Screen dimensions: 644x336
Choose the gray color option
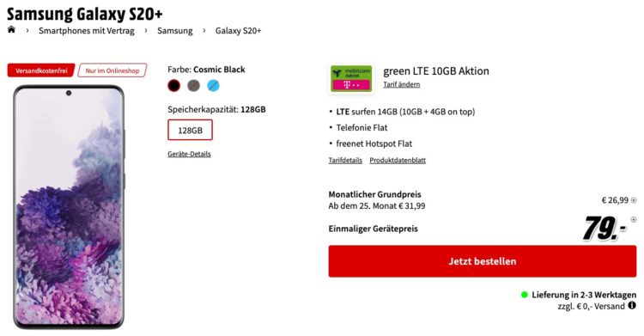click(x=193, y=86)
